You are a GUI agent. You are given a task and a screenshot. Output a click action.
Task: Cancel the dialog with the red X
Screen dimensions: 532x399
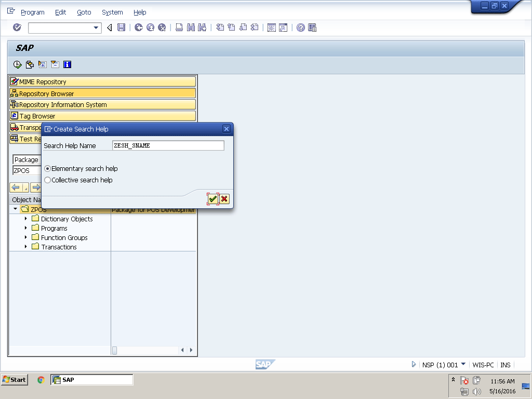224,199
